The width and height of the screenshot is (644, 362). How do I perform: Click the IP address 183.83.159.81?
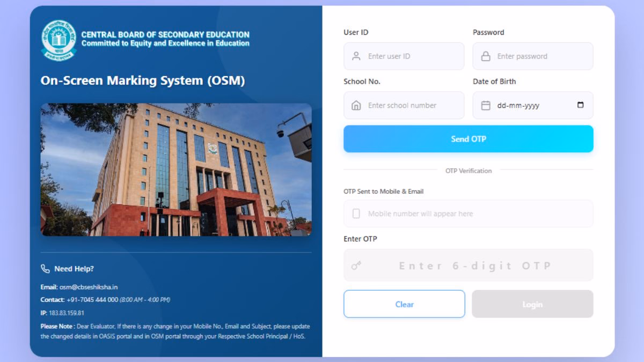pos(67,313)
